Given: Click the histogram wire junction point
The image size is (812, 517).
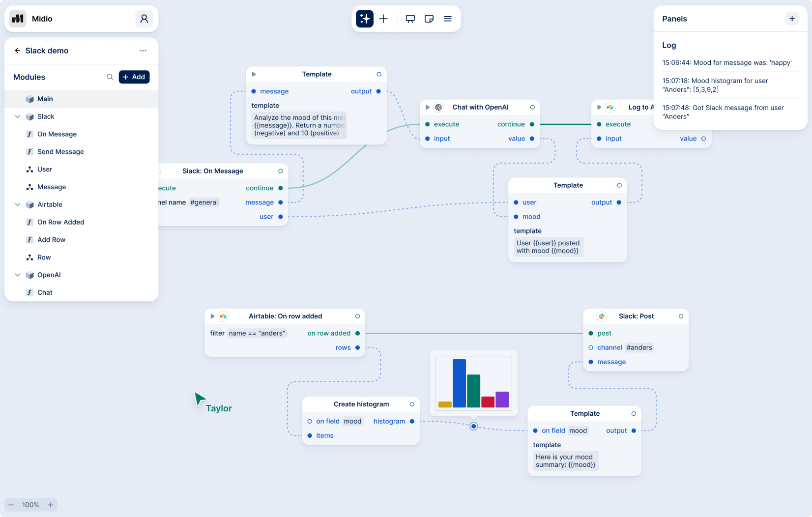Looking at the screenshot, I should point(473,426).
